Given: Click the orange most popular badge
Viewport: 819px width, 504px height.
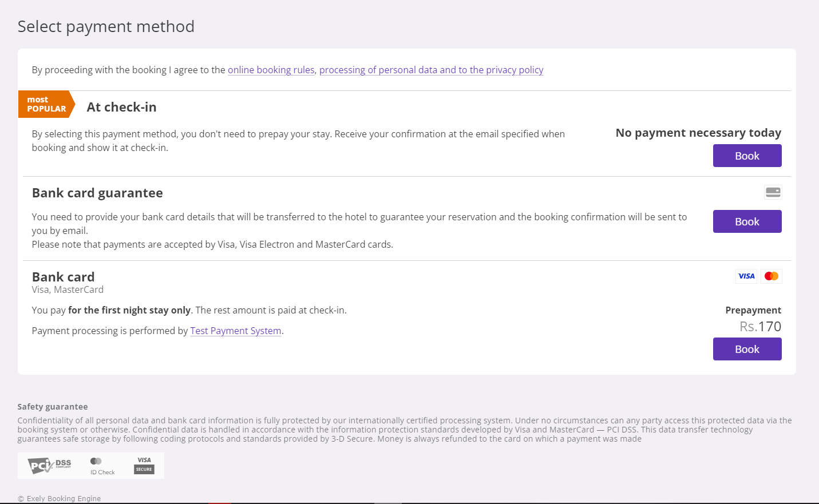Looking at the screenshot, I should click(x=46, y=104).
